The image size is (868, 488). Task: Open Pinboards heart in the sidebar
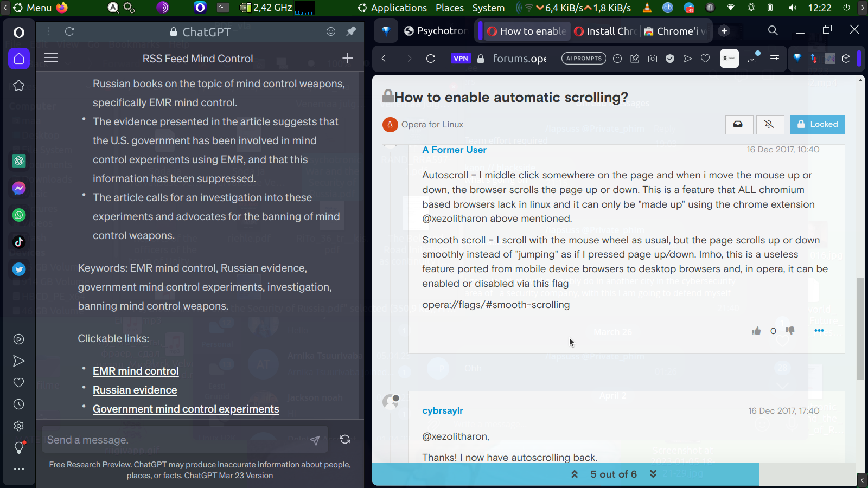pos(19,383)
